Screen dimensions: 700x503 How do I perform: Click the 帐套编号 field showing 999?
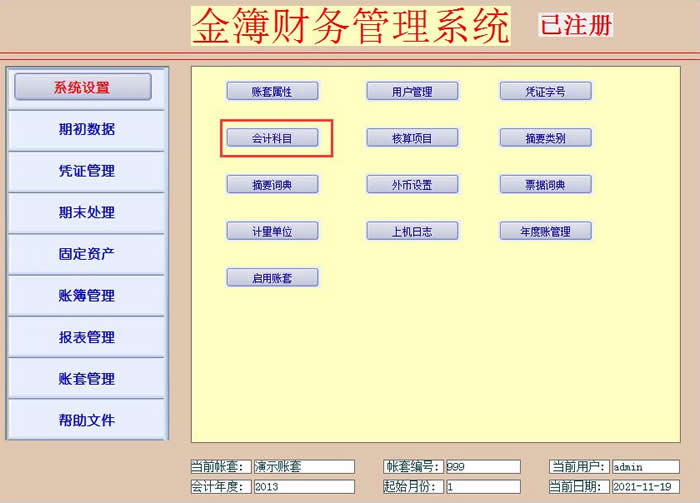[x=483, y=467]
